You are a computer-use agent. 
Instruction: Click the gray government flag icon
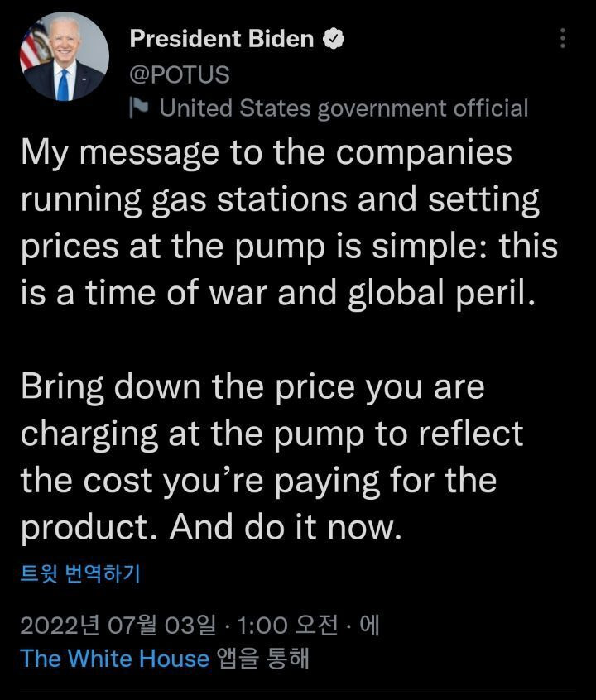(x=137, y=108)
